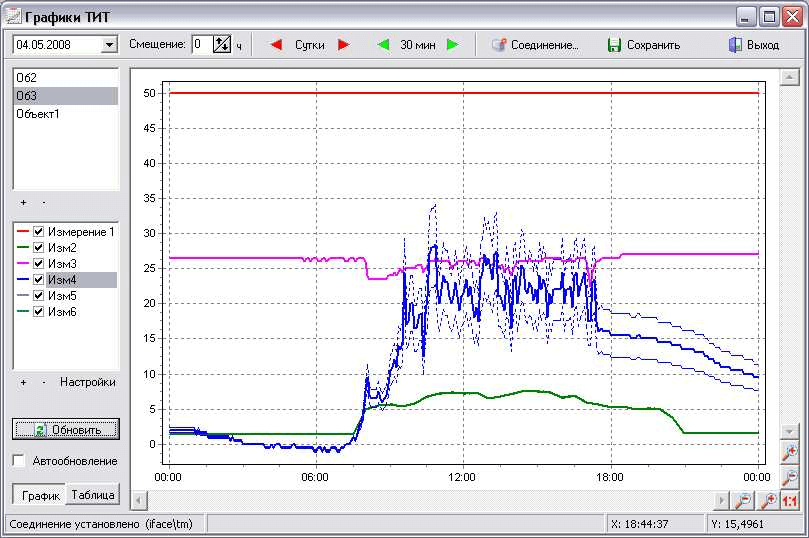Go to previous day with red left arrow
This screenshot has width=809, height=538.
pyautogui.click(x=277, y=45)
